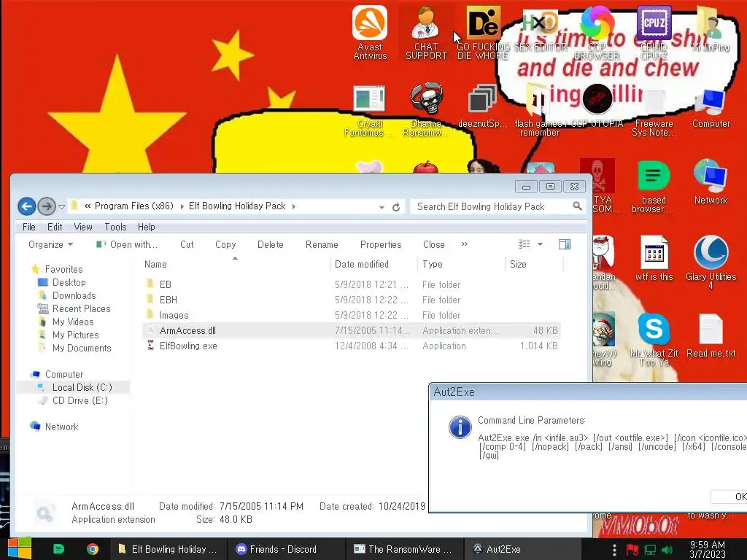Sort by the Type column header
Screen dimensions: 747x560
coord(461,264)
